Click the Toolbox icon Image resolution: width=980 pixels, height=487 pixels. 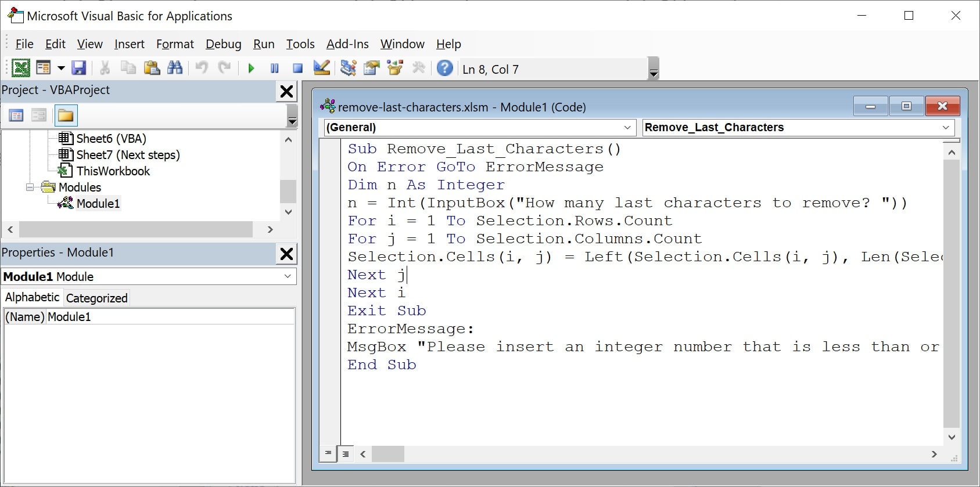(x=418, y=68)
